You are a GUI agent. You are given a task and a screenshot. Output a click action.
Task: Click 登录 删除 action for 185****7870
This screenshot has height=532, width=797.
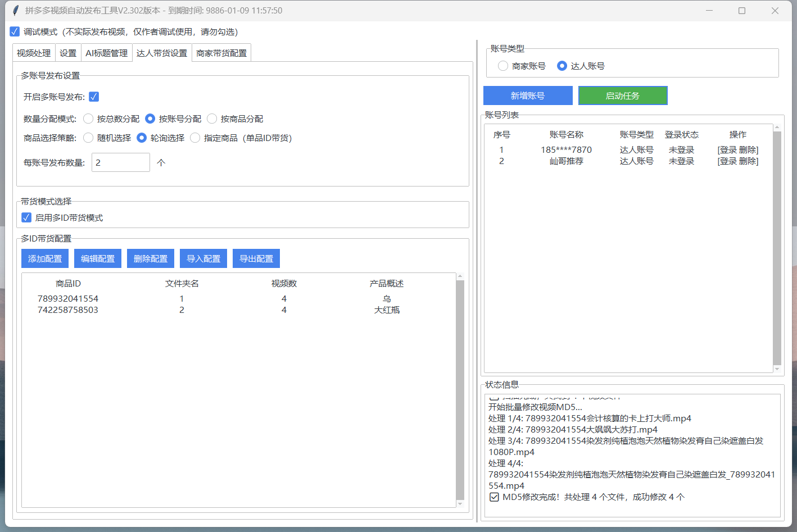point(738,149)
